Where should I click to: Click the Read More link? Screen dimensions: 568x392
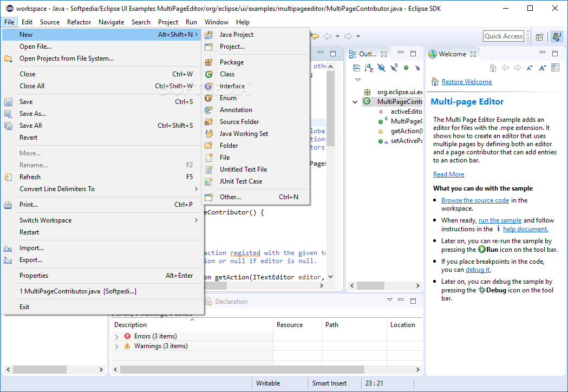448,174
